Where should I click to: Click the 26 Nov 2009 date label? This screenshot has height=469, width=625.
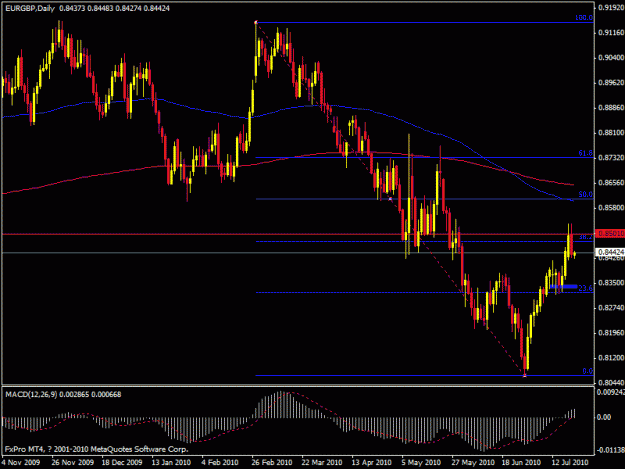tap(73, 463)
